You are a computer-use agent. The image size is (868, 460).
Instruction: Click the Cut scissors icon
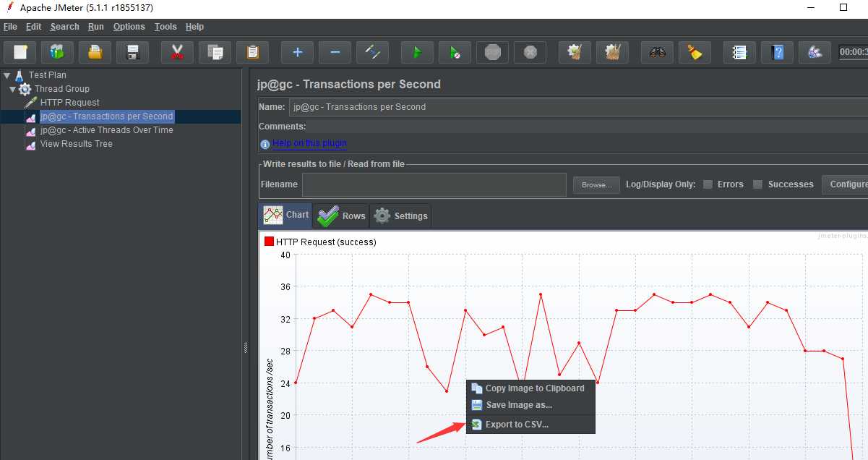point(177,52)
